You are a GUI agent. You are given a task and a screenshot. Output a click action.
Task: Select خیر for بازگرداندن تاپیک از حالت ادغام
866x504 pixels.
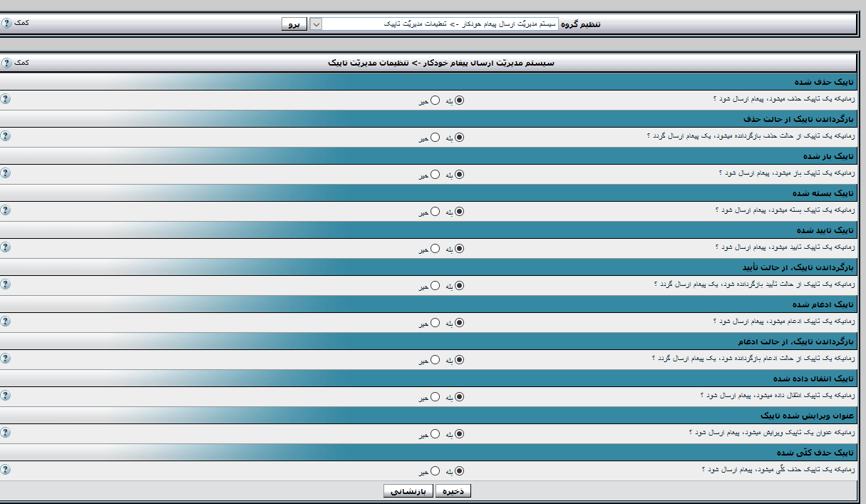coord(435,360)
